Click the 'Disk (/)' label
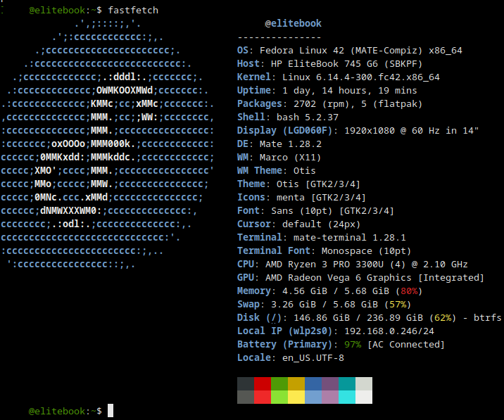This screenshot has height=420, width=504. (260, 318)
